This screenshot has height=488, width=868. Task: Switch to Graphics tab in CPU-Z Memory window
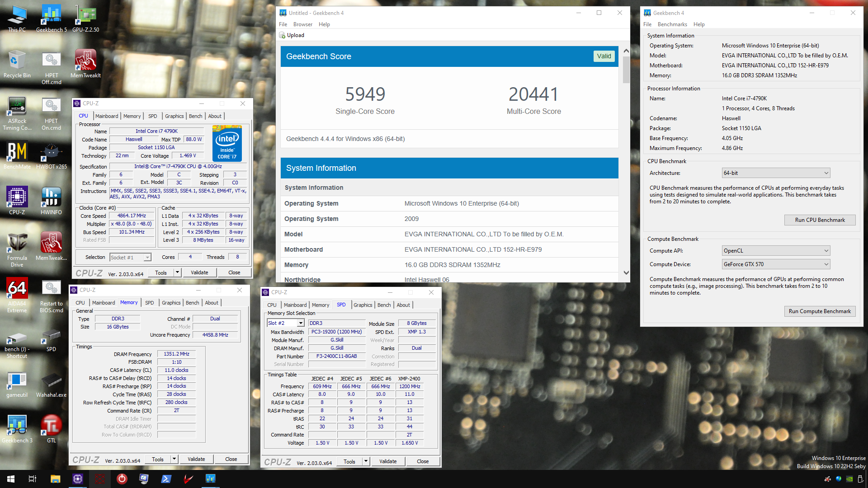(171, 303)
